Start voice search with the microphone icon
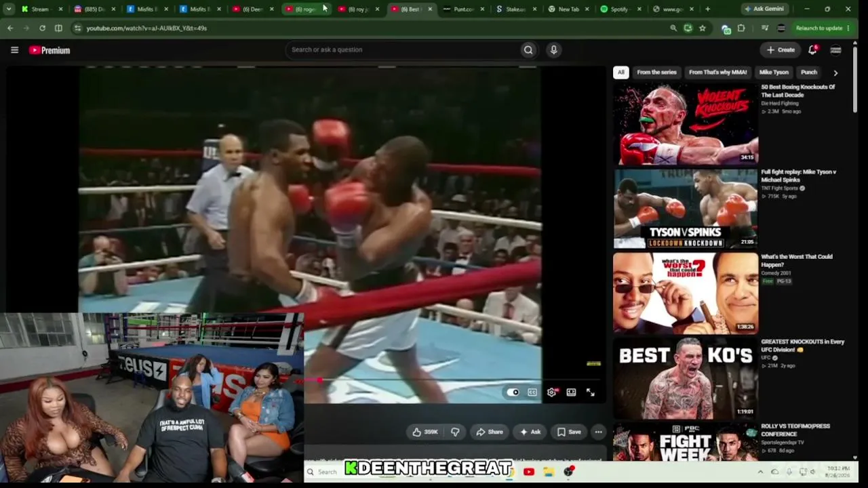Image resolution: width=868 pixels, height=488 pixels. 553,49
